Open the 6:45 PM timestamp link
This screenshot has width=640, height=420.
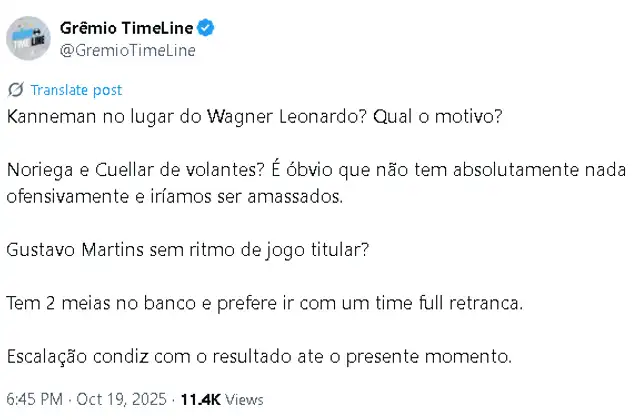click(x=34, y=398)
